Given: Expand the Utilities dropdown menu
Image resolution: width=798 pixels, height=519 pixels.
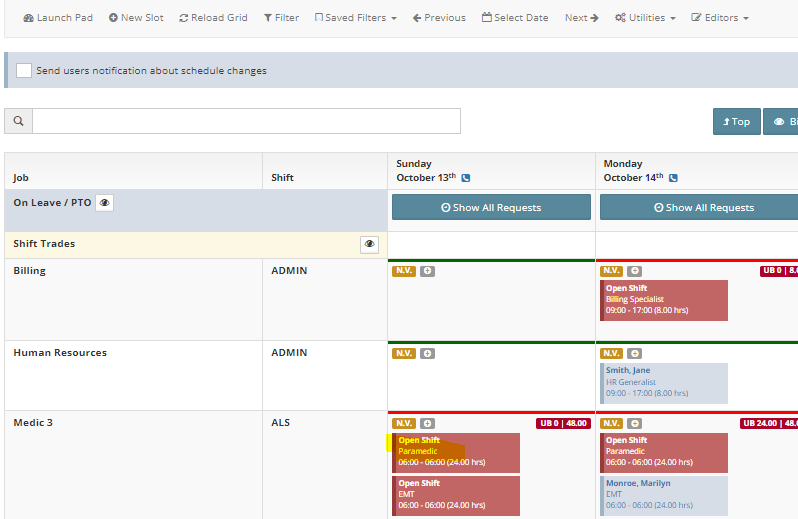Looking at the screenshot, I should [644, 18].
